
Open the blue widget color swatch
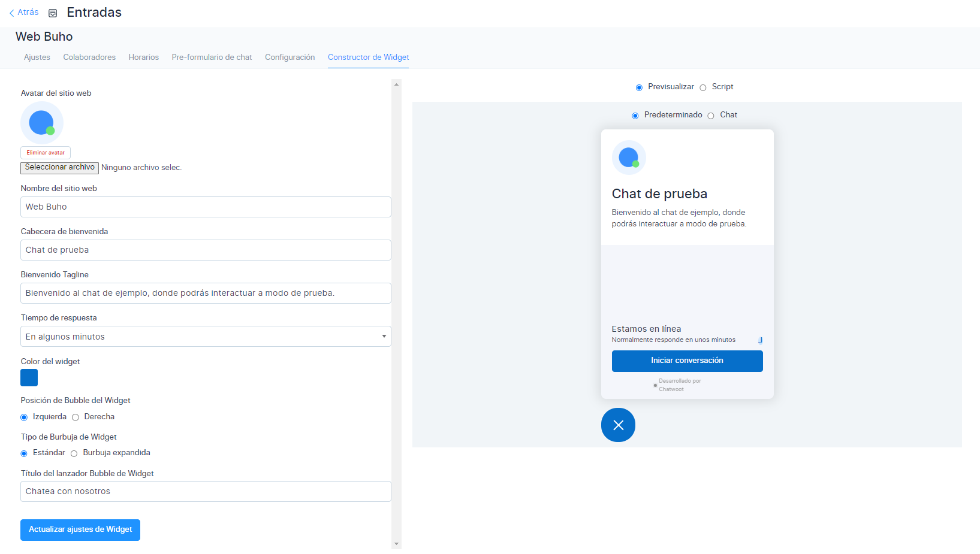click(x=29, y=378)
